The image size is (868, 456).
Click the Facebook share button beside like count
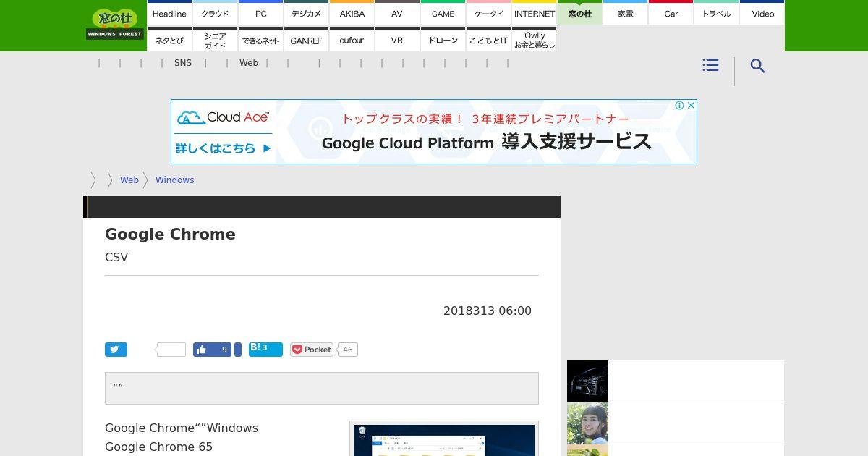click(x=237, y=350)
